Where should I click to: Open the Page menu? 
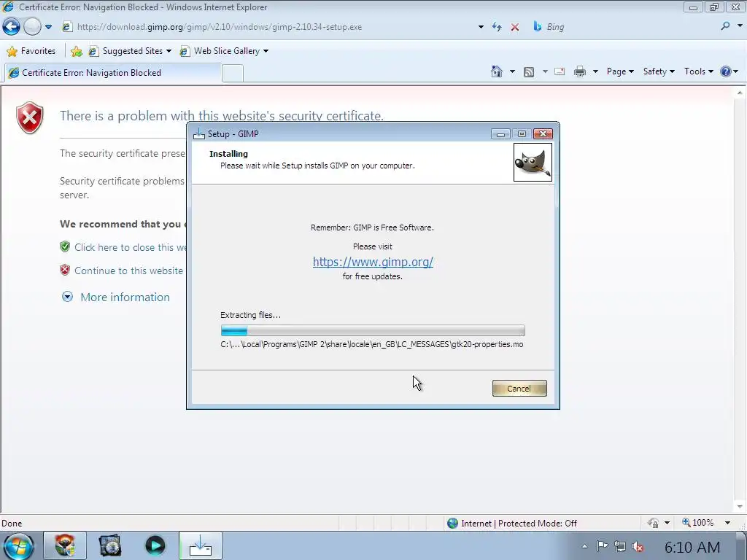pos(620,71)
